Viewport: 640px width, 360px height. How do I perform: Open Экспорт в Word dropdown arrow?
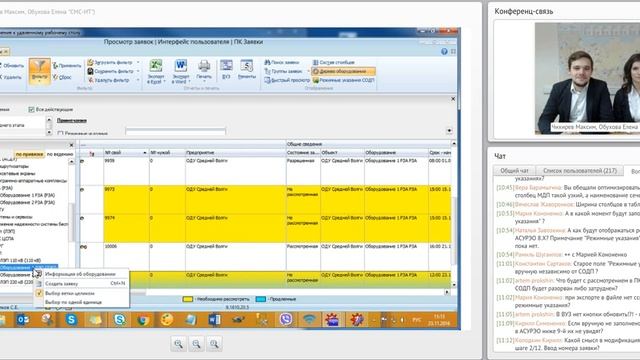click(x=189, y=82)
